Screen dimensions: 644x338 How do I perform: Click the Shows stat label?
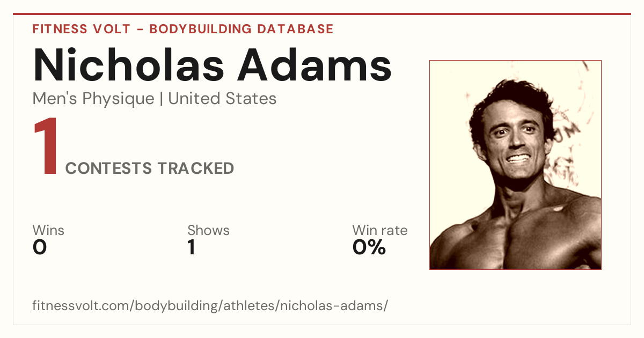tap(208, 231)
